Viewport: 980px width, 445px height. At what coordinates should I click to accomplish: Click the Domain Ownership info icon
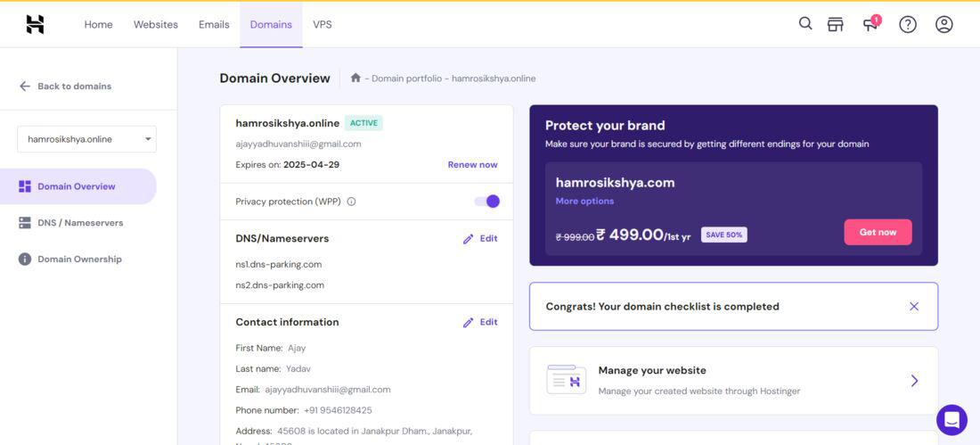click(25, 260)
